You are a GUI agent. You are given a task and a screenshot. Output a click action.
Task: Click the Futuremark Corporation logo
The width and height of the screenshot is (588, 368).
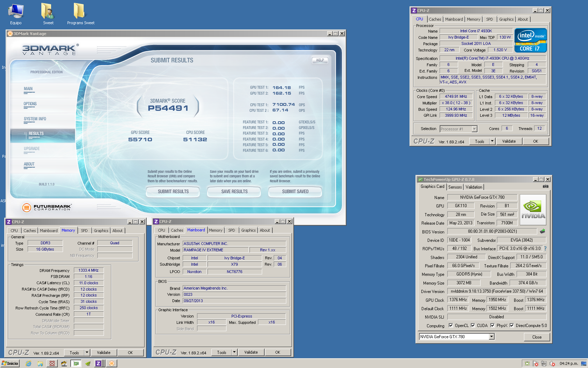click(47, 207)
